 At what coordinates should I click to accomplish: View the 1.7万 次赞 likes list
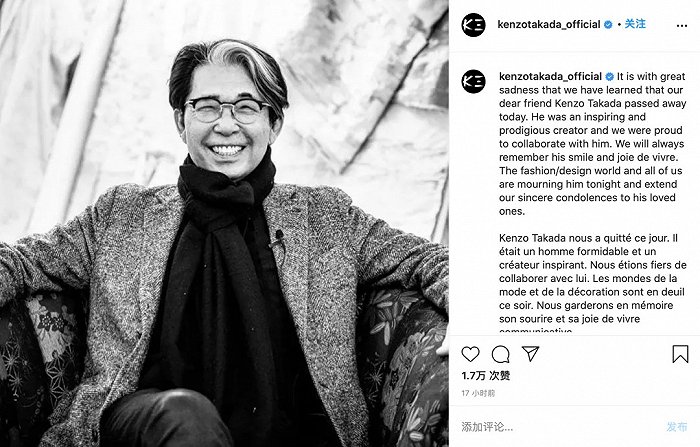coord(486,376)
